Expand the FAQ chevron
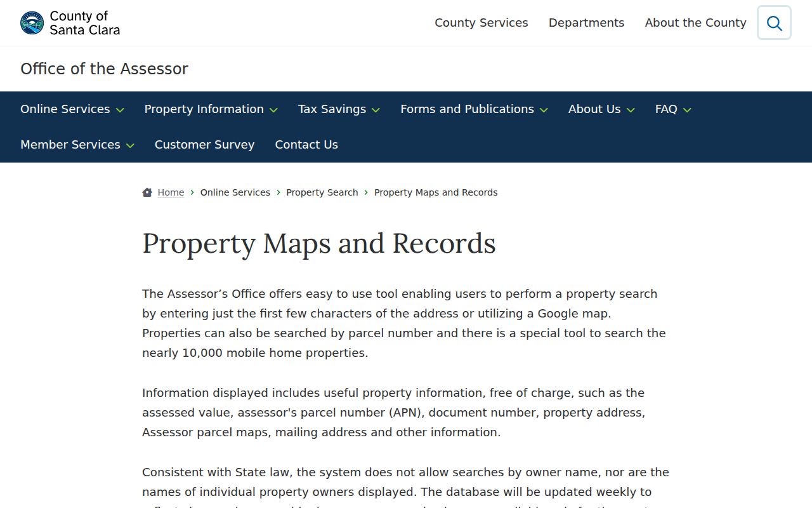 coord(687,110)
